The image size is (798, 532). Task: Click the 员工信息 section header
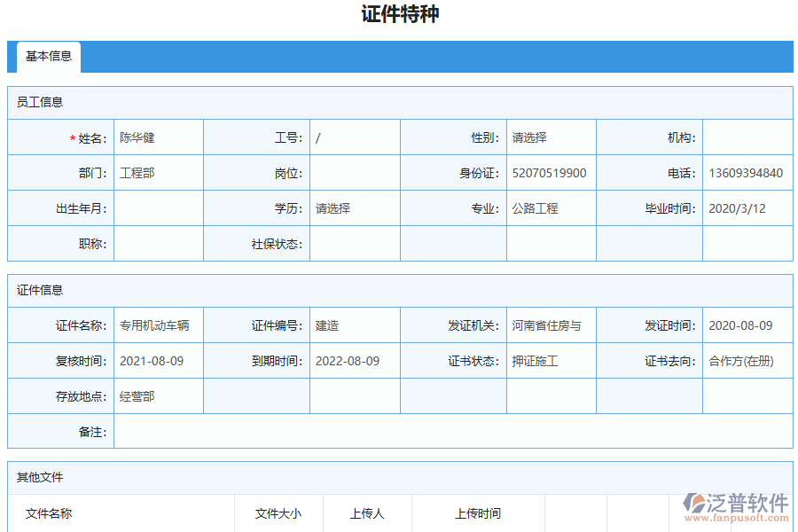pos(38,102)
